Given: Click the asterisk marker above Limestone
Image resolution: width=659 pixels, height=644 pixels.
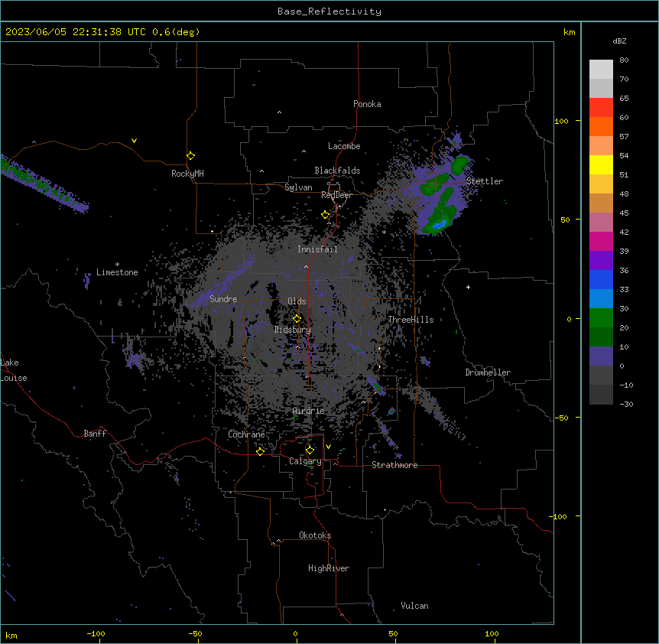Looking at the screenshot, I should pos(117,265).
